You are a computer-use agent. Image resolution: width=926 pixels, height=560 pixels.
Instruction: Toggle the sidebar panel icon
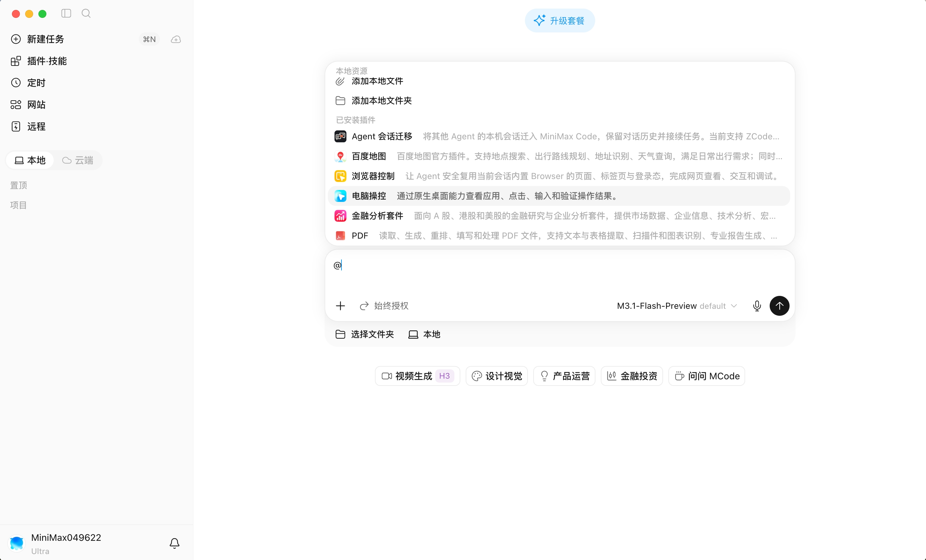point(66,14)
